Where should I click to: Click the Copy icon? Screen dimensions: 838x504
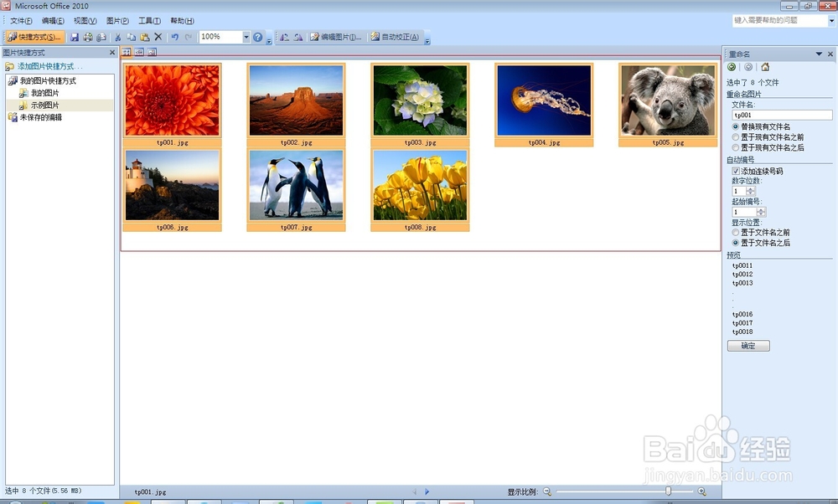click(x=131, y=37)
